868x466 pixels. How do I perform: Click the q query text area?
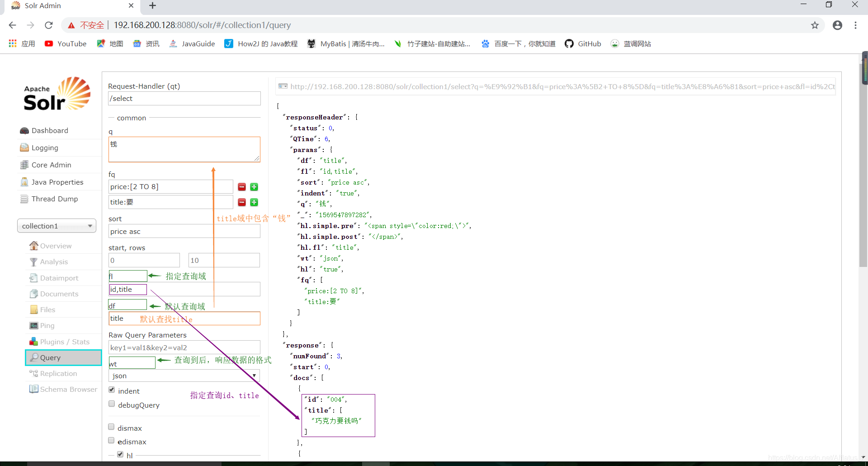(x=184, y=149)
